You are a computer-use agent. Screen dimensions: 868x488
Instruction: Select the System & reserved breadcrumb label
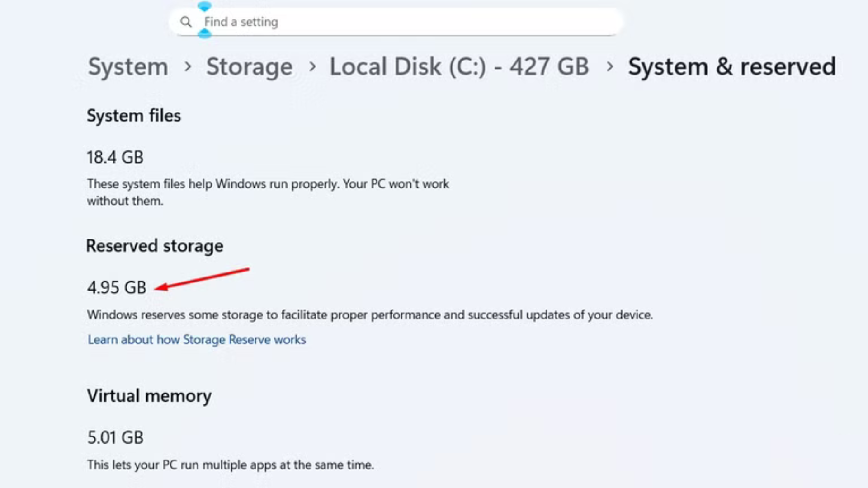pos(731,66)
